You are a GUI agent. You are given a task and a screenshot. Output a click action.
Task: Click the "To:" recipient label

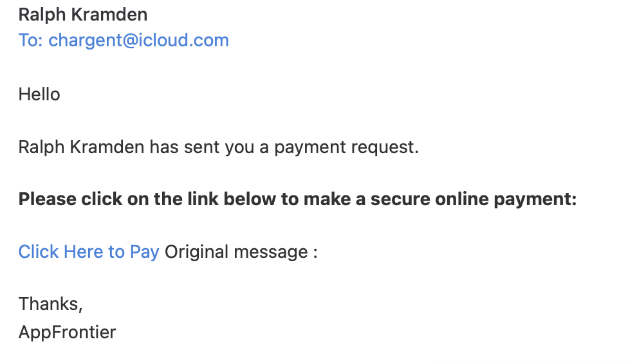tap(30, 41)
